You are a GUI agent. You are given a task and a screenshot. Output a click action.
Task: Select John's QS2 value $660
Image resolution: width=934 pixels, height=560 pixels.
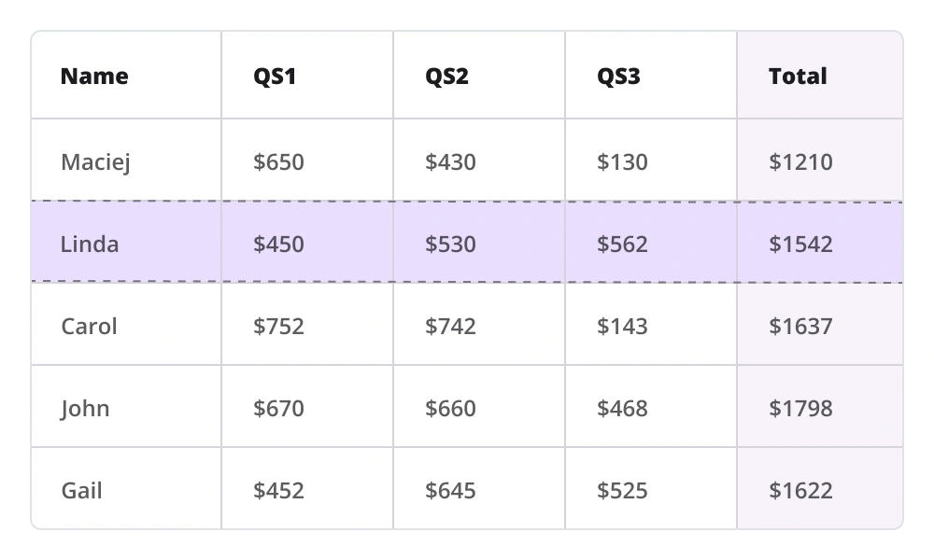(x=450, y=409)
